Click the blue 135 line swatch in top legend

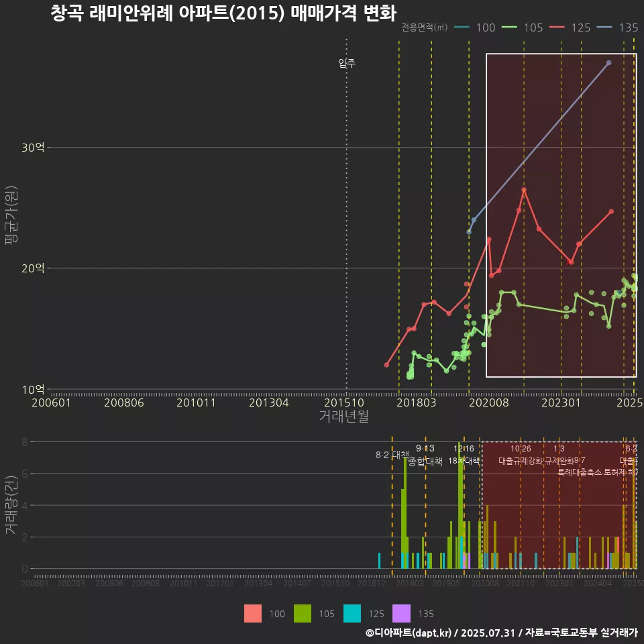point(604,28)
